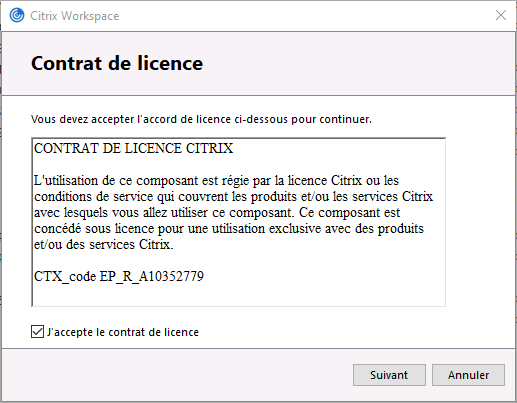Proceed with the Suivant button
The height and width of the screenshot is (403, 517).
[389, 375]
